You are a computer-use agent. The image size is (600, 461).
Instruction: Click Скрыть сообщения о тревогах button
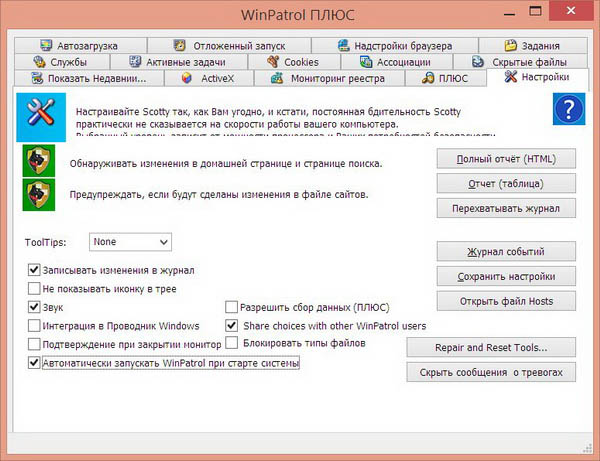[491, 372]
